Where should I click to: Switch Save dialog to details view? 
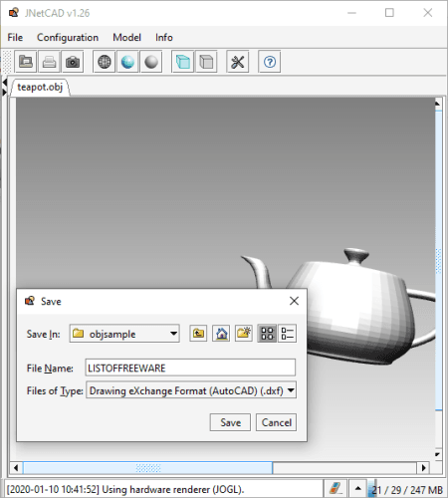pos(287,333)
